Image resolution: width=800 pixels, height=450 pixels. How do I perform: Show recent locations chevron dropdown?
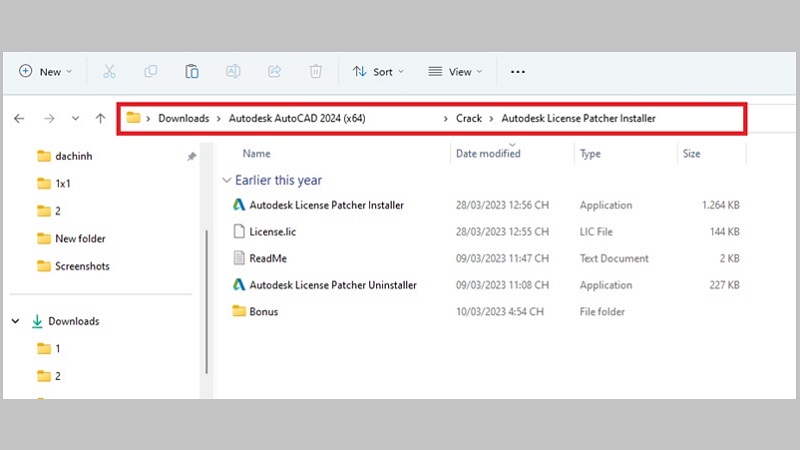coord(75,119)
